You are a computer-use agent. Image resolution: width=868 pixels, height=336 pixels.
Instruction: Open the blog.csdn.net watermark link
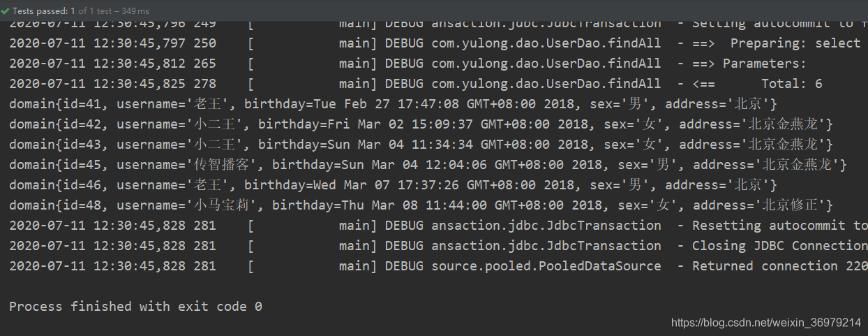tap(765, 323)
